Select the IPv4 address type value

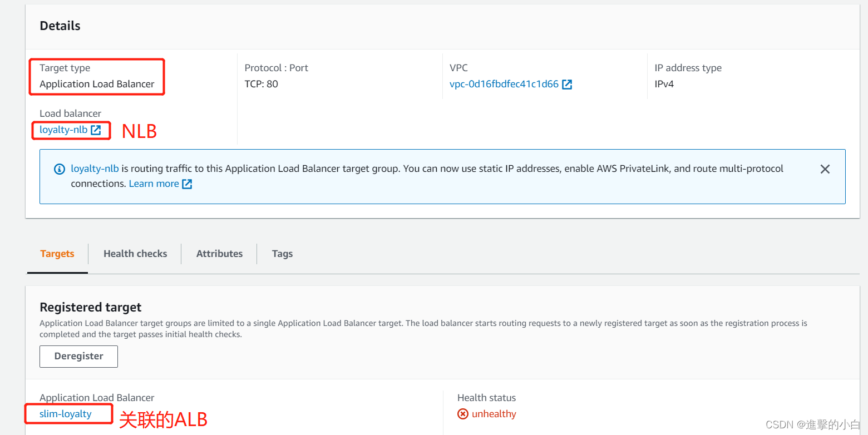point(664,84)
